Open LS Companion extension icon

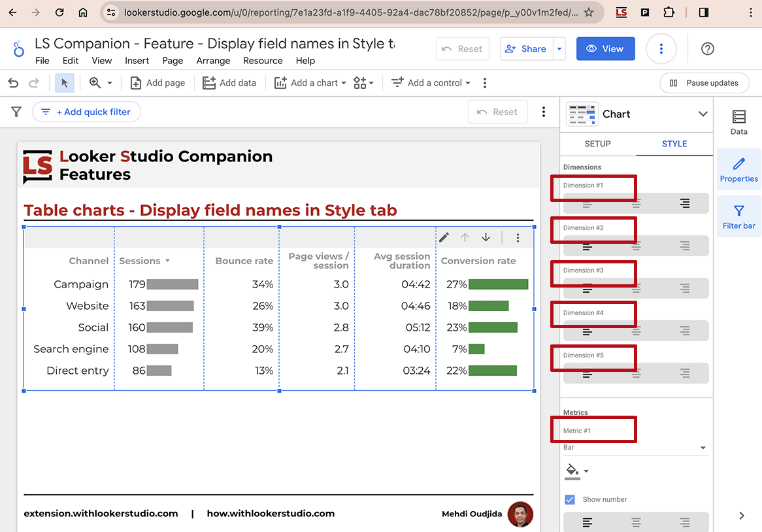click(x=621, y=12)
